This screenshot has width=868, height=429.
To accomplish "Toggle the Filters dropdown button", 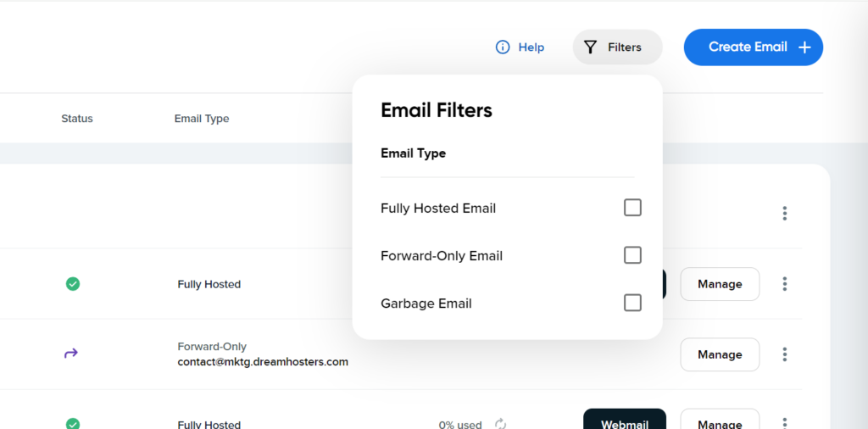I will pyautogui.click(x=617, y=47).
